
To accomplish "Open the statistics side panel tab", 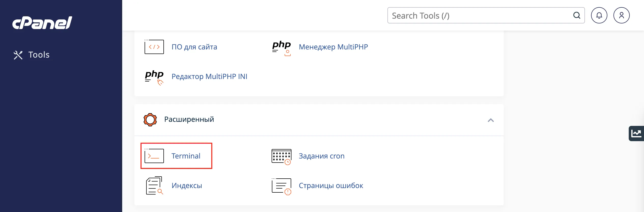I will pyautogui.click(x=636, y=133).
